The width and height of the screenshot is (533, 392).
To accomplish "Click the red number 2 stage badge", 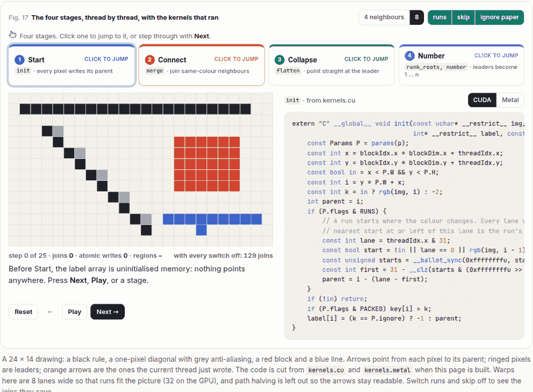I will 150,60.
